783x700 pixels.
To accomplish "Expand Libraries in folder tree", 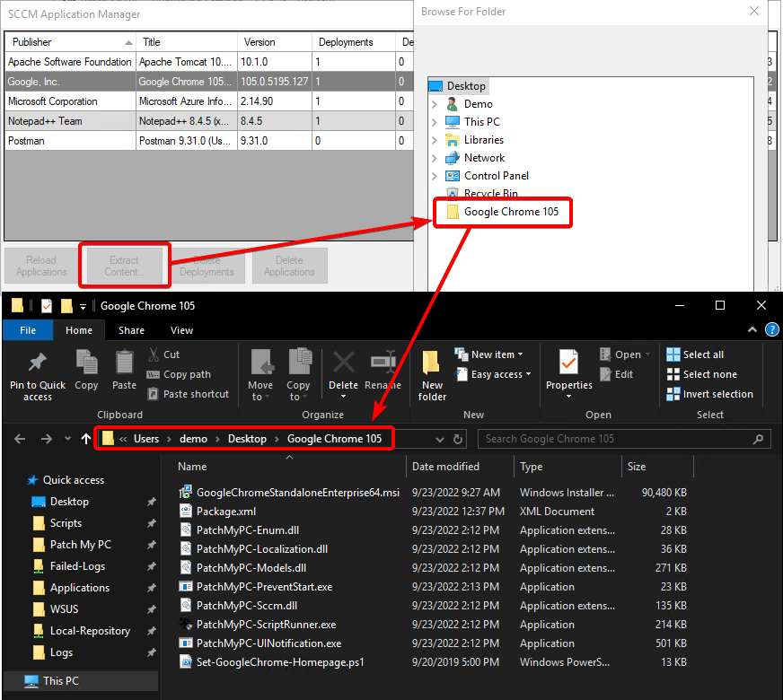I will (x=435, y=140).
